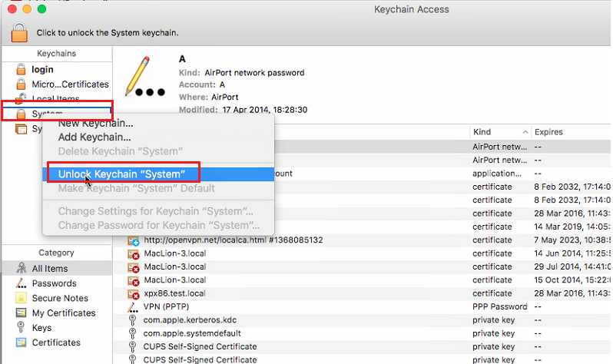
Task: Click the VPN (PPTP) pencil icon
Action: (x=133, y=307)
